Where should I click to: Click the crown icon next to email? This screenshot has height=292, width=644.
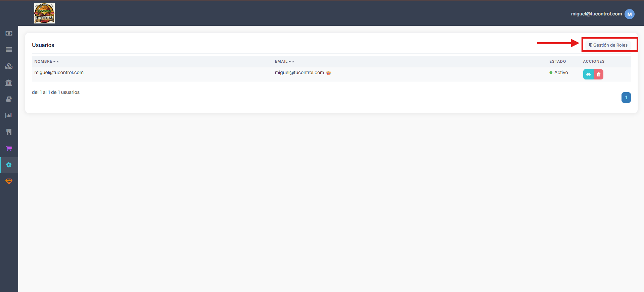pyautogui.click(x=329, y=73)
